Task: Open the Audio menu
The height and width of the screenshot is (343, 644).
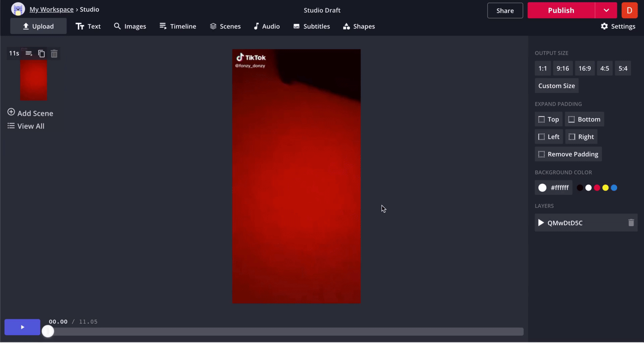Action: tap(267, 26)
